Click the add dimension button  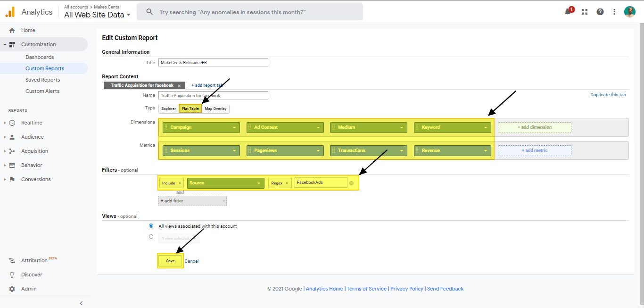(535, 127)
